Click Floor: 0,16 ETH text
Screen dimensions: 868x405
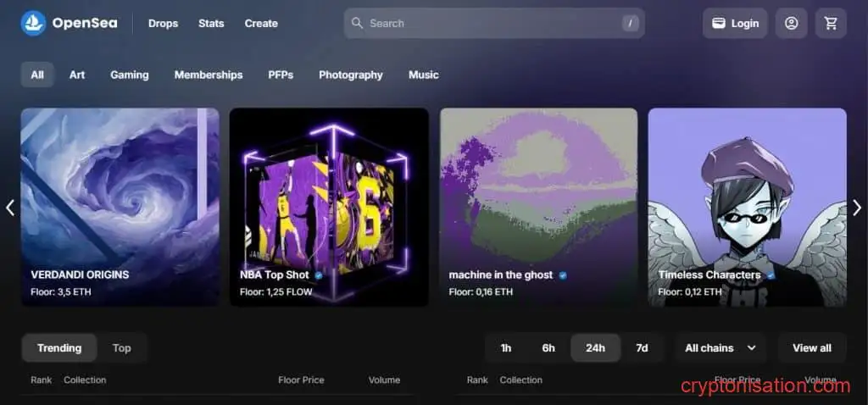coord(481,291)
